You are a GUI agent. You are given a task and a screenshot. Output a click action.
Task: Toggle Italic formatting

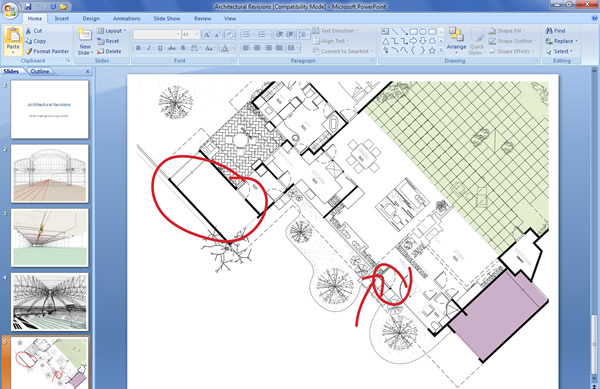click(149, 48)
